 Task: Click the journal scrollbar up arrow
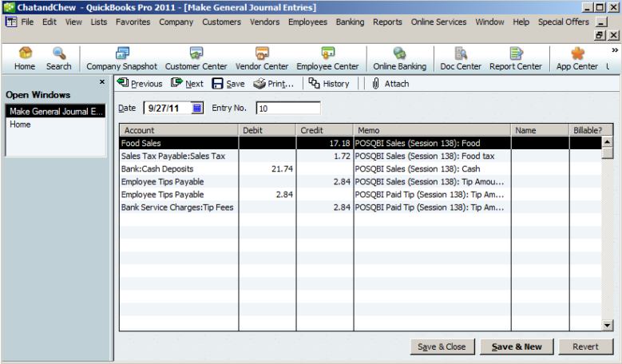pyautogui.click(x=607, y=142)
